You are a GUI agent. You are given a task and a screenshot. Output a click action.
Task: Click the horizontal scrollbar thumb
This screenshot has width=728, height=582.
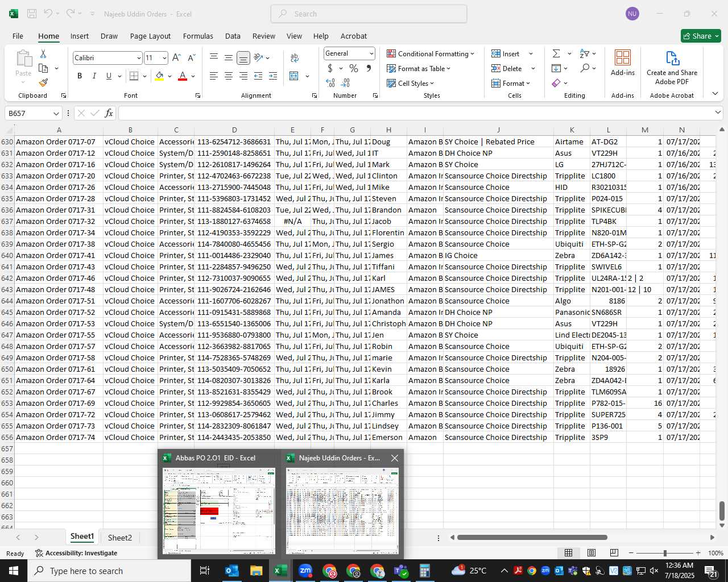(532, 537)
